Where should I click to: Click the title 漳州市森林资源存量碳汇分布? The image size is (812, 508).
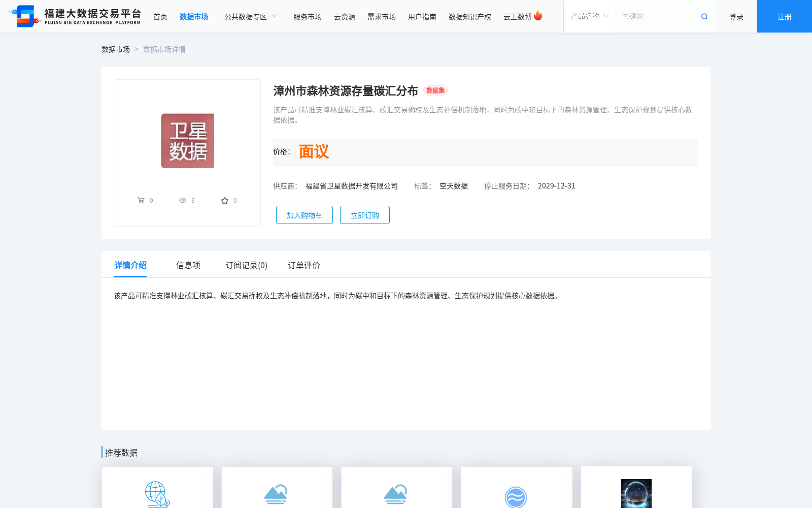346,91
